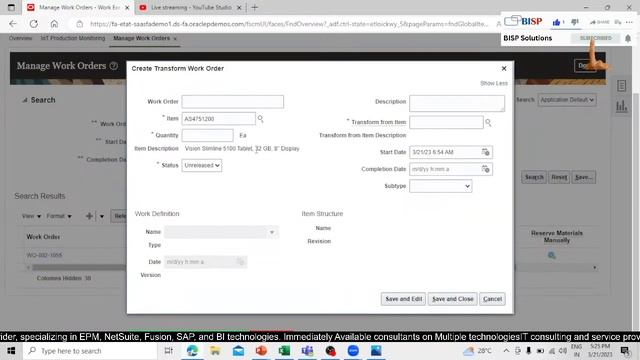Viewport: 640px width, 360px height.
Task: Open the WO-002-1055 work order link
Action: (44, 255)
